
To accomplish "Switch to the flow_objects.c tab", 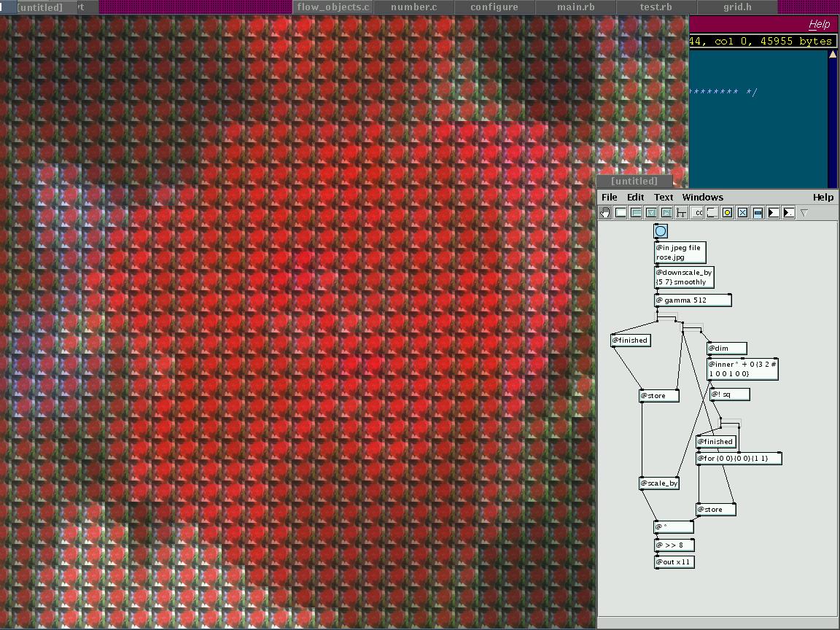I will coord(333,7).
